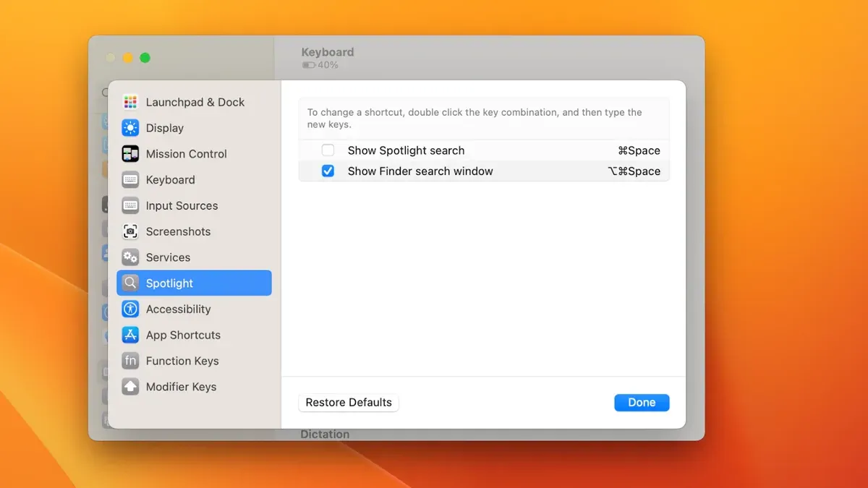This screenshot has width=868, height=488.
Task: Open the Input Sources category
Action: click(194, 206)
